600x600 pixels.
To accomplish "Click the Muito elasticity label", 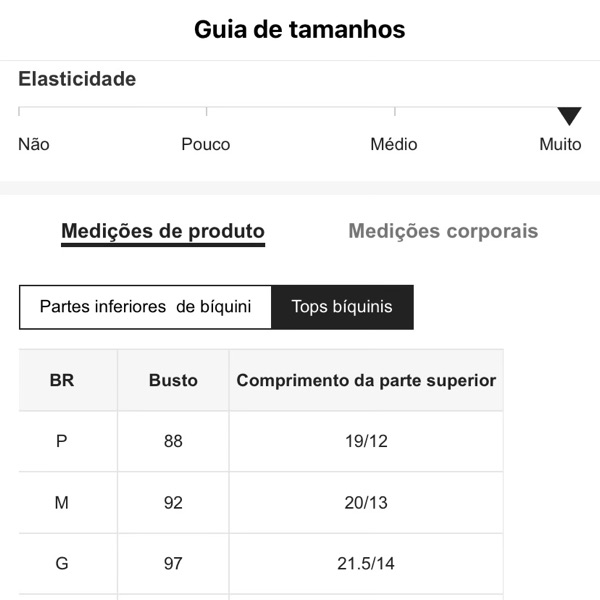I will (x=560, y=144).
